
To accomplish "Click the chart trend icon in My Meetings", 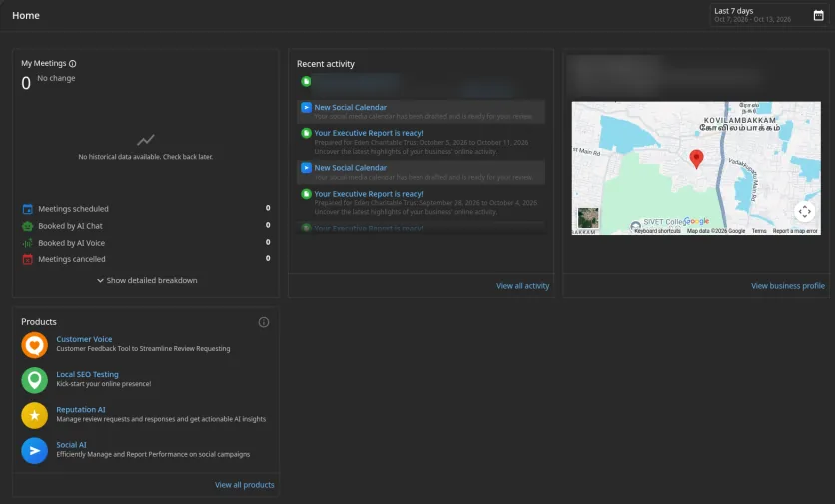I will pyautogui.click(x=146, y=140).
